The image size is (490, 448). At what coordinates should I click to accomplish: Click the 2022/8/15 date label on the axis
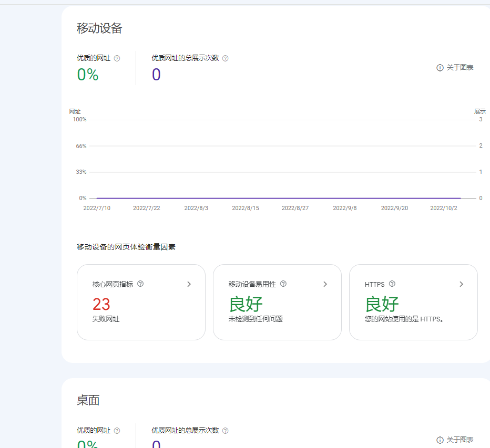click(245, 207)
